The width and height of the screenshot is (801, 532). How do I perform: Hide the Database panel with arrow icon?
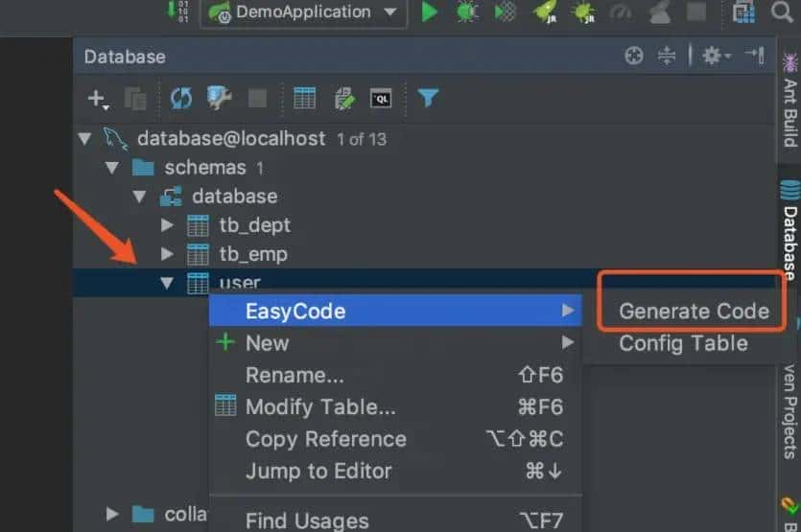755,56
